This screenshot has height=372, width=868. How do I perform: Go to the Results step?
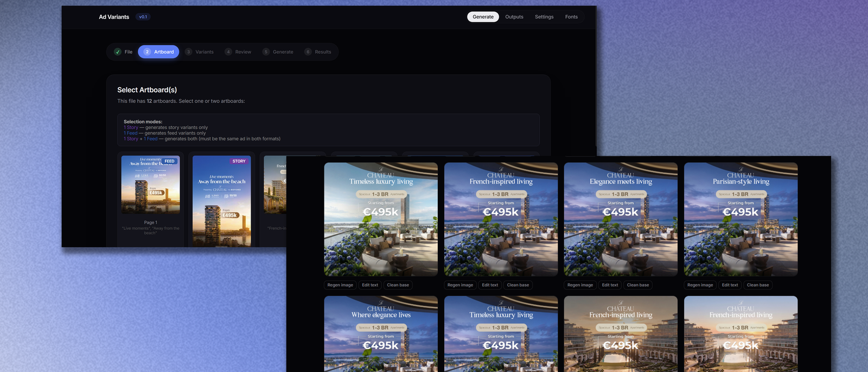coord(318,52)
